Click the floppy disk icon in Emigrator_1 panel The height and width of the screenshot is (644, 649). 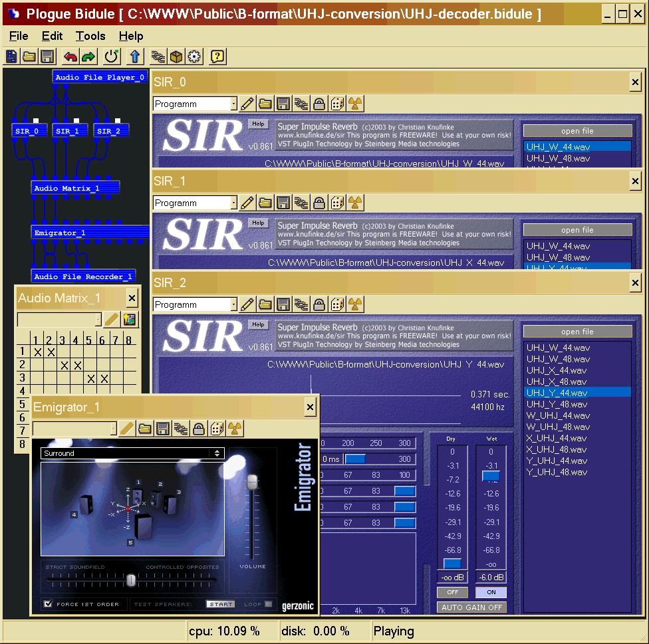[x=163, y=429]
